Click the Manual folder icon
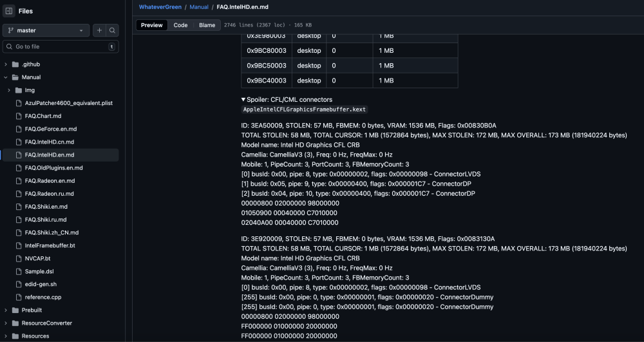This screenshot has height=342, width=644. [15, 77]
